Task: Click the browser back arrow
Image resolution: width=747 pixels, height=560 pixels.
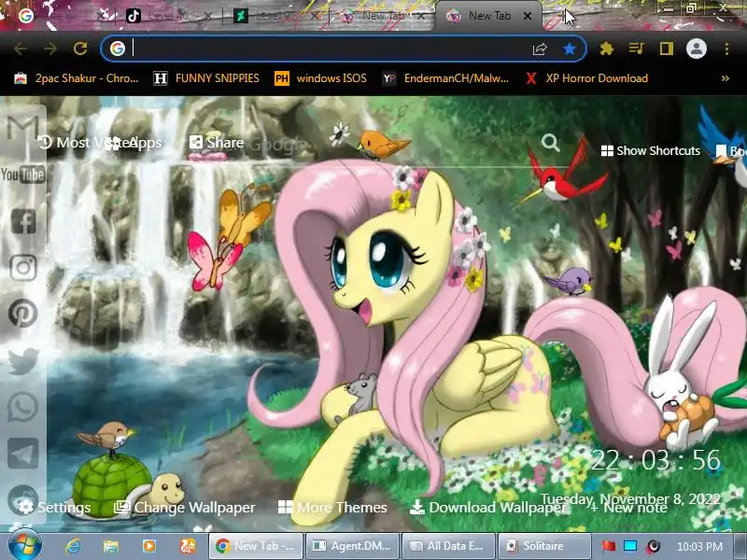Action: pos(21,49)
